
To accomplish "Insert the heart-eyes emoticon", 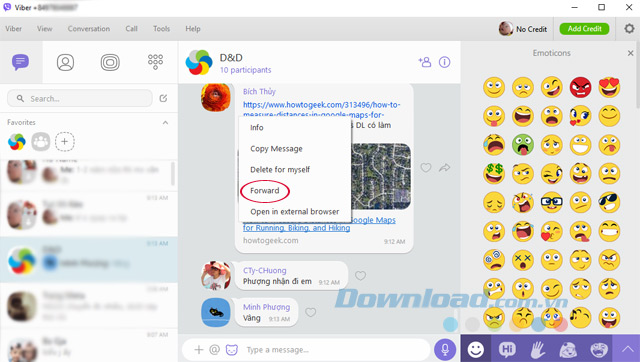I will (609, 87).
